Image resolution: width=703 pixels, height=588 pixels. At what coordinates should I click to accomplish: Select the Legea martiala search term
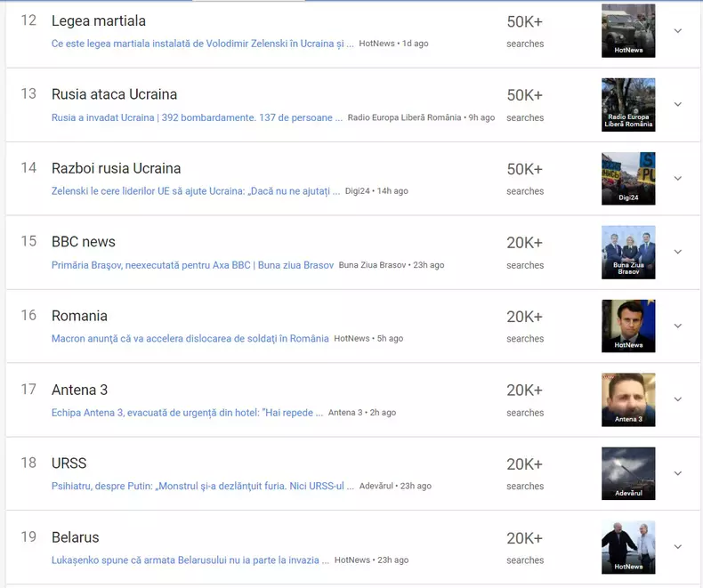click(x=99, y=20)
